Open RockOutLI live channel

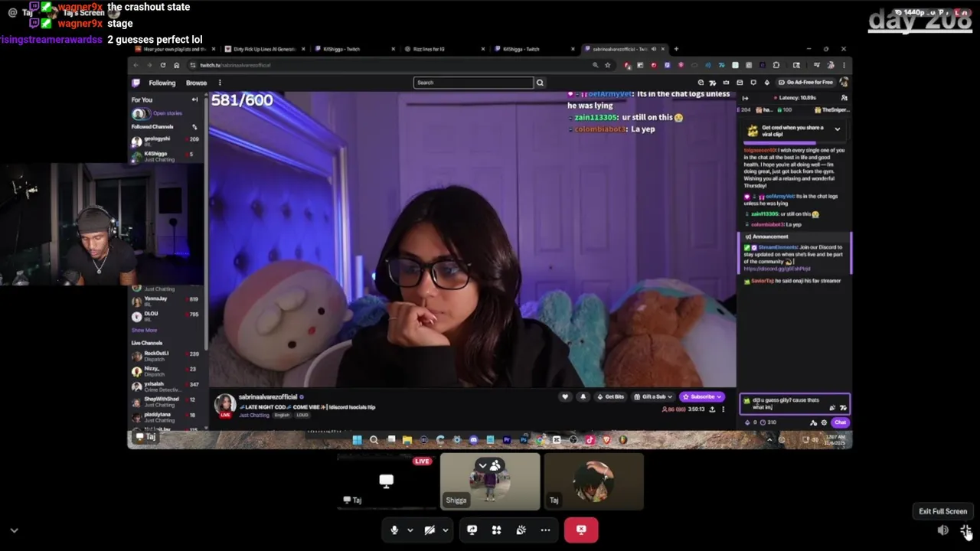pos(165,356)
